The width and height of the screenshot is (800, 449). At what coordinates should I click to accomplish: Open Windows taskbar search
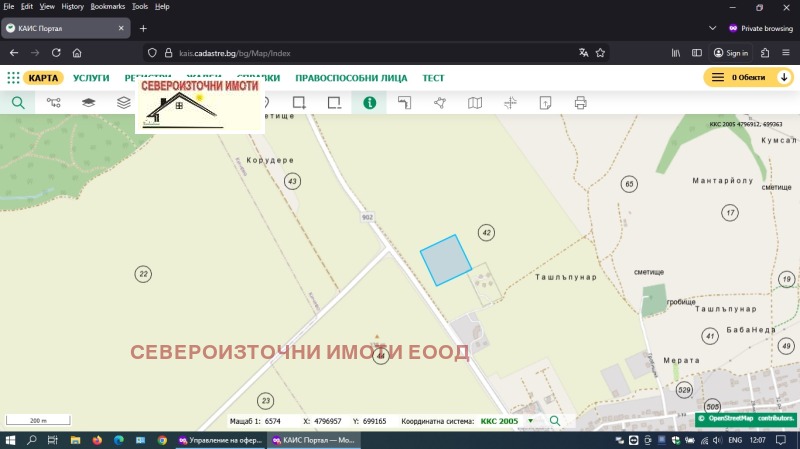click(32, 440)
